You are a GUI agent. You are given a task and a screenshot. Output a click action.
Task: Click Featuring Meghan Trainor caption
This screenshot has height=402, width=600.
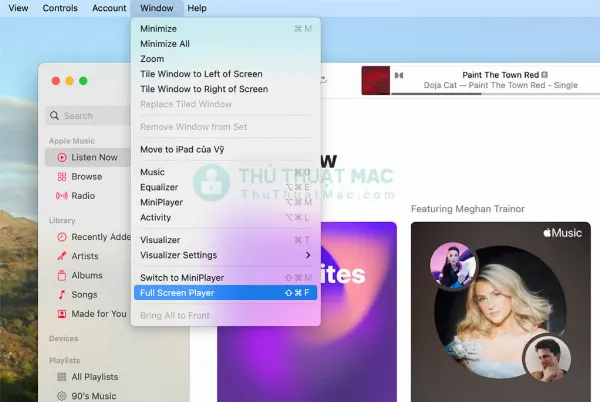468,209
